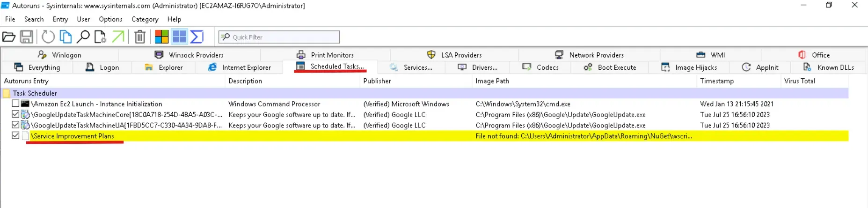
Task: Sort by the Description column header
Action: tap(292, 81)
